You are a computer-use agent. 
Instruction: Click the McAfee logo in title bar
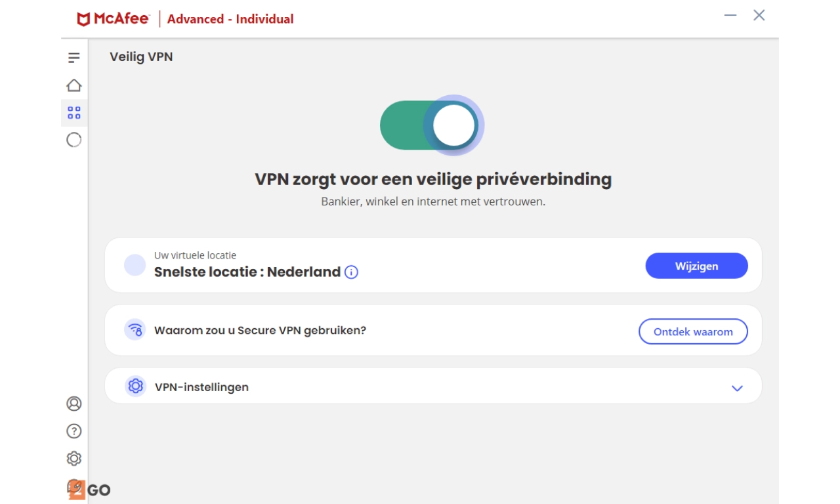pyautogui.click(x=114, y=19)
